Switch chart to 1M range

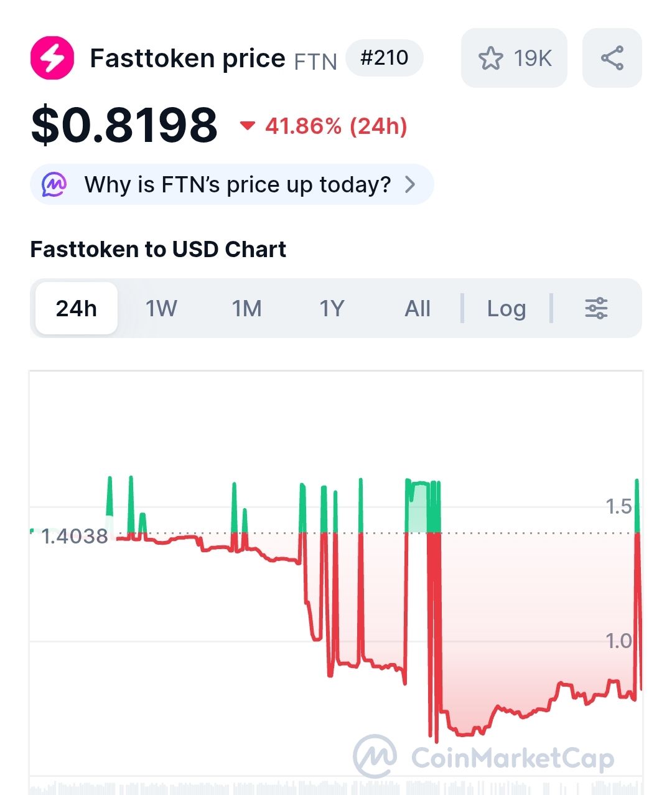click(x=246, y=308)
